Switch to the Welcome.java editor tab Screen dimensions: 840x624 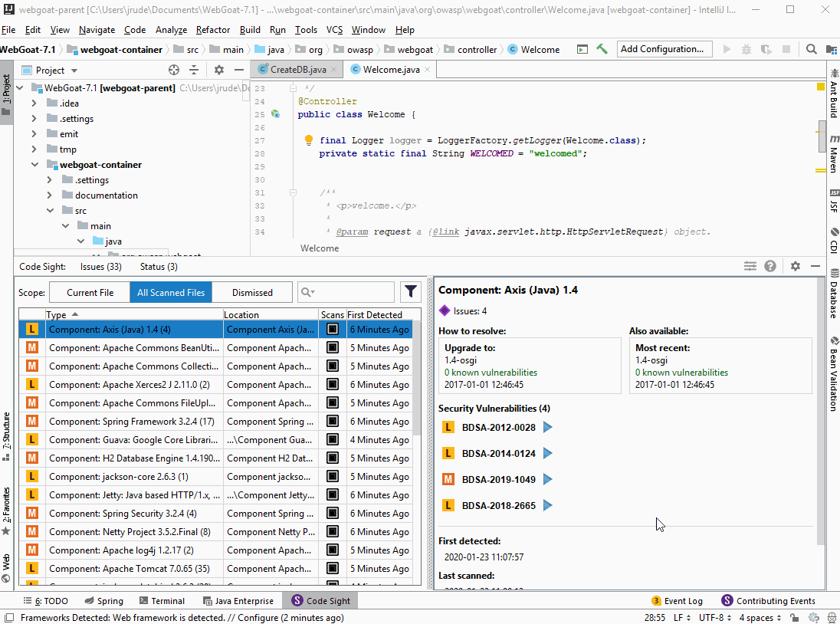392,69
